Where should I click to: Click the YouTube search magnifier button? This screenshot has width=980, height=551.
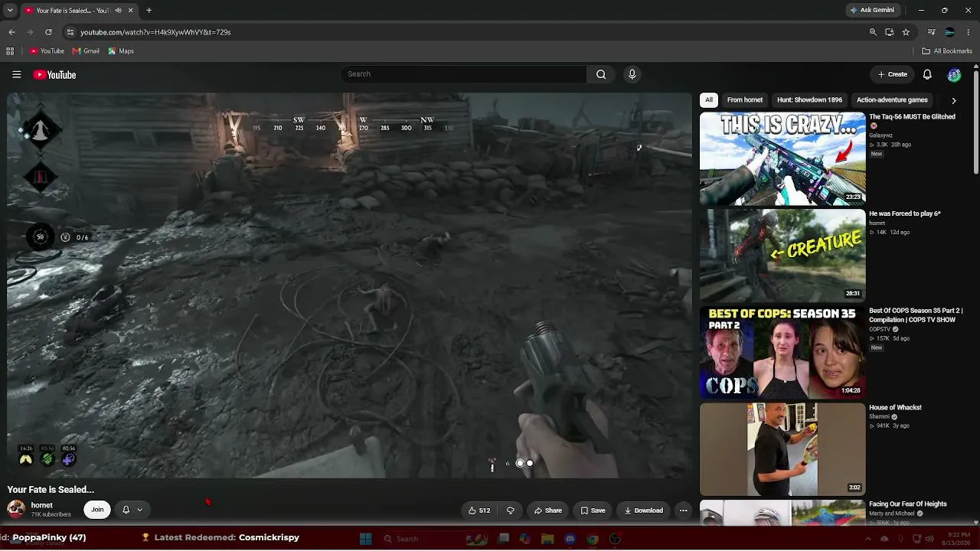tap(601, 74)
